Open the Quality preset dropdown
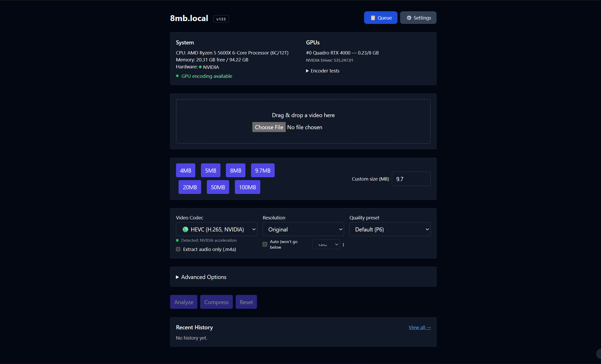Screen dimensions: 601x364 coord(390,229)
